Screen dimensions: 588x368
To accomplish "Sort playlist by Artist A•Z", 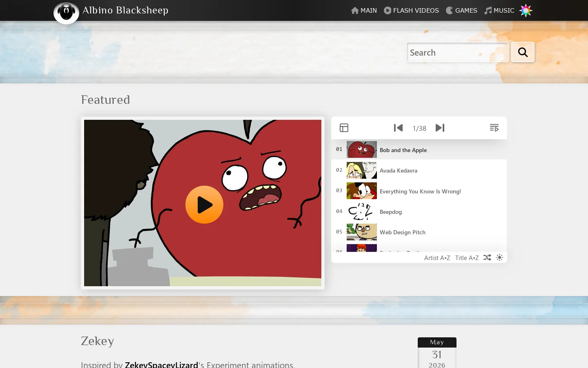I will (x=437, y=258).
